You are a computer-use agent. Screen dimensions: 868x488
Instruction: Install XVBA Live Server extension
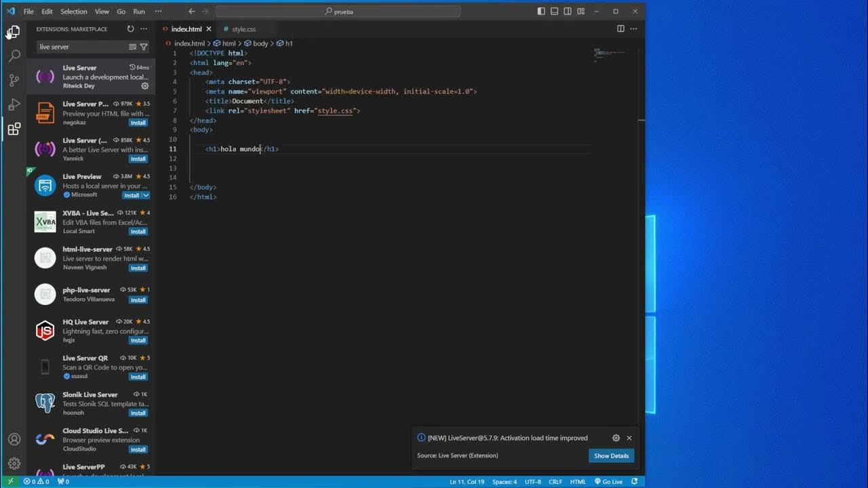pos(138,231)
